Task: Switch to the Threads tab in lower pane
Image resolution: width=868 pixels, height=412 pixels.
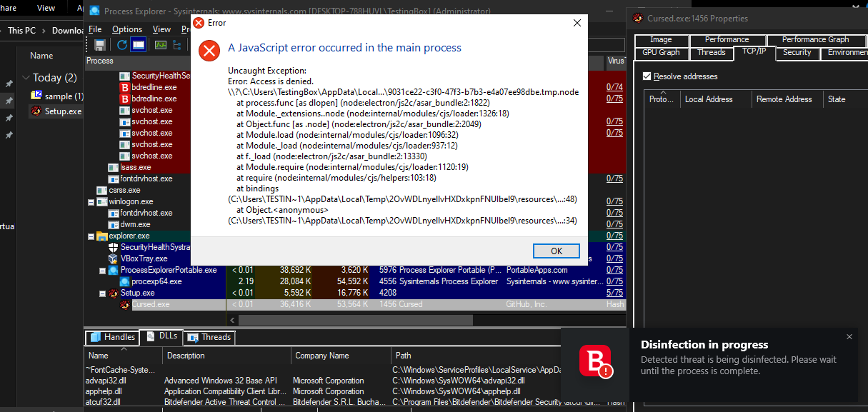Action: click(x=209, y=337)
